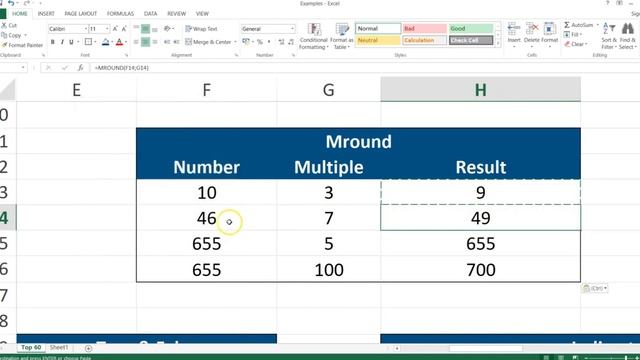This screenshot has height=360, width=640.
Task: Switch to the Sheet1 worksheet tab
Action: coord(59,348)
